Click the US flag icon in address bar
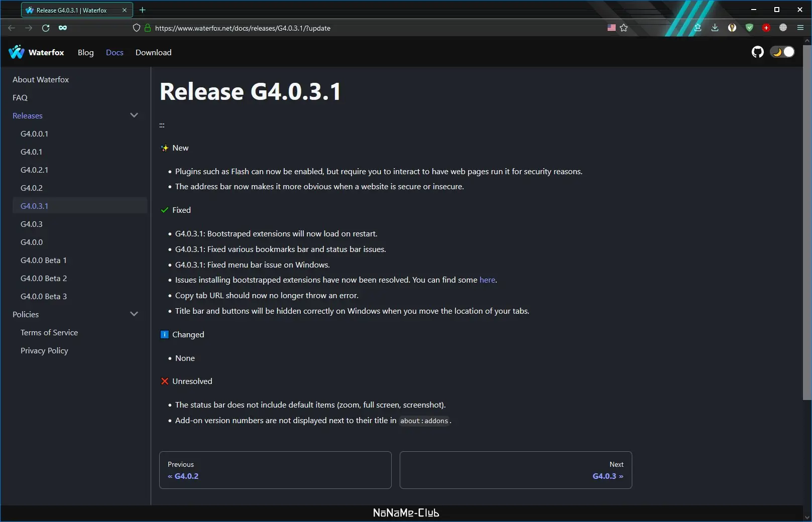 click(612, 28)
